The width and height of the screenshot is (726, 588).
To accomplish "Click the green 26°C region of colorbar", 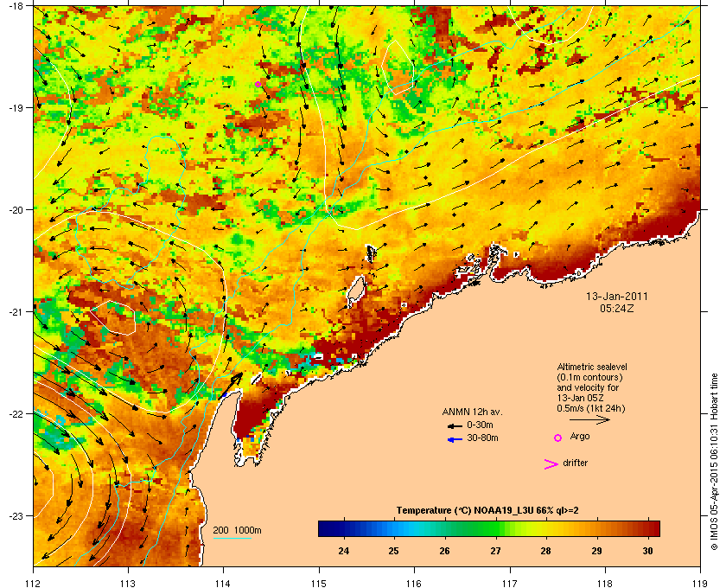I will [445, 528].
